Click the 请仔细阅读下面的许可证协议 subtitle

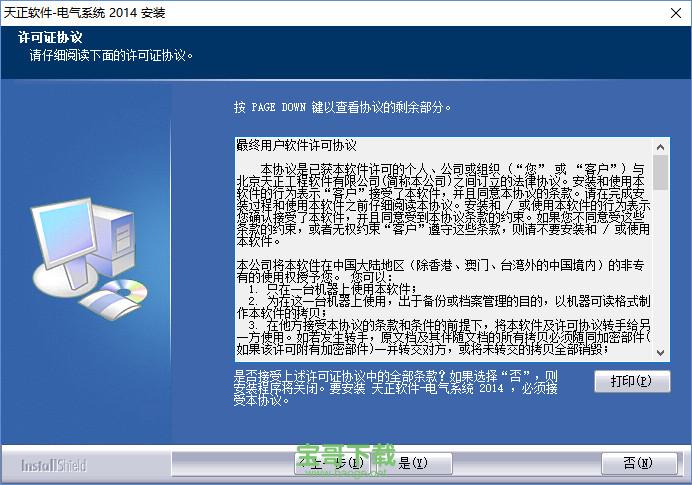(110, 55)
